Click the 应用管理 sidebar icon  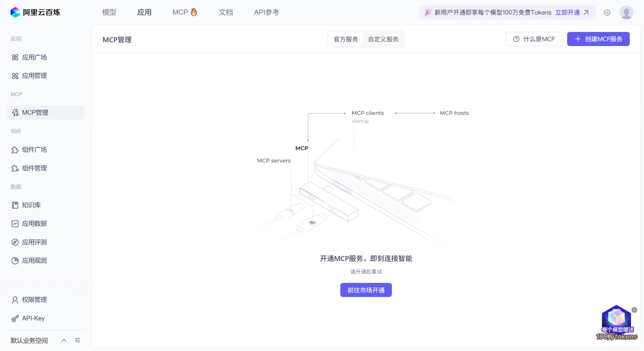tap(15, 76)
